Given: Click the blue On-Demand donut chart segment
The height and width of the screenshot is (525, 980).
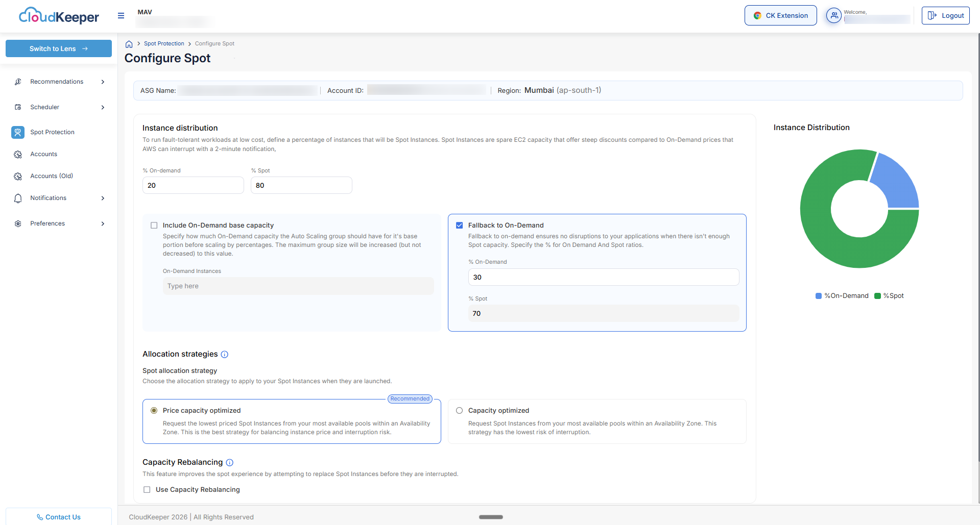Looking at the screenshot, I should 898,184.
